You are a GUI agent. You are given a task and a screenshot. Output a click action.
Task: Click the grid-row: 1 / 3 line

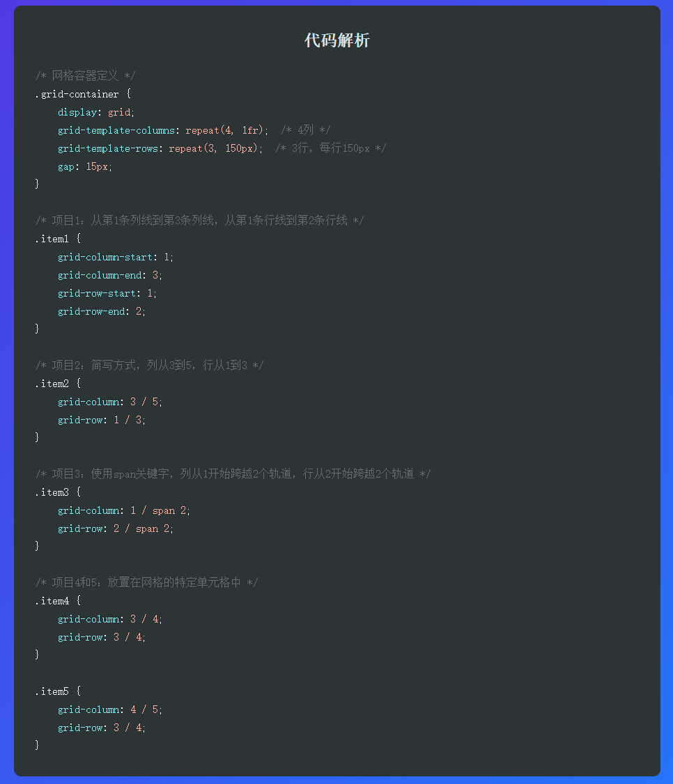point(102,419)
